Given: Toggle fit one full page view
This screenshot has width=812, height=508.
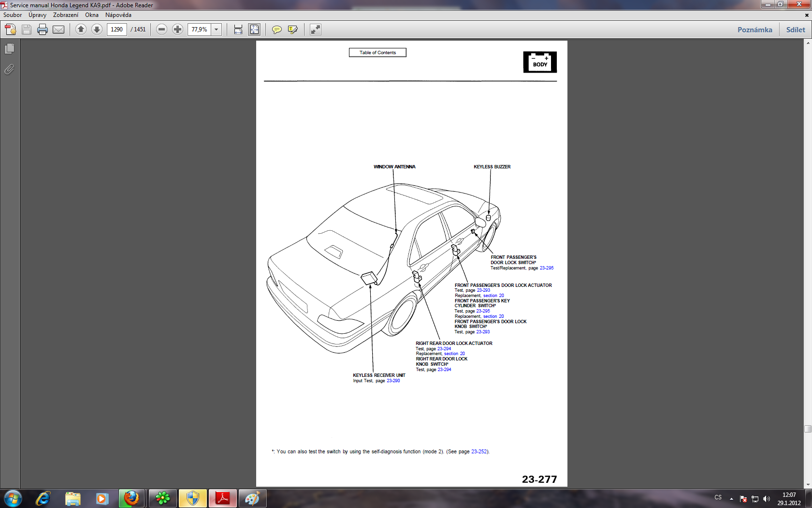Looking at the screenshot, I should 254,30.
